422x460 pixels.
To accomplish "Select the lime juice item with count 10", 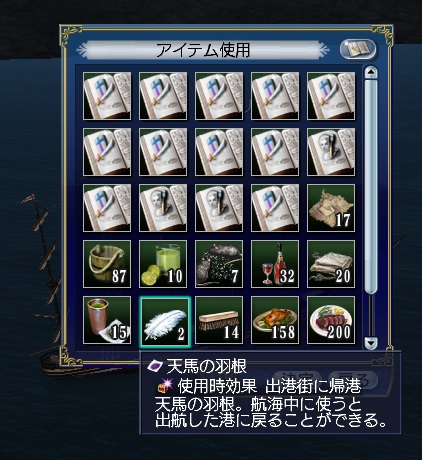I will 163,264.
